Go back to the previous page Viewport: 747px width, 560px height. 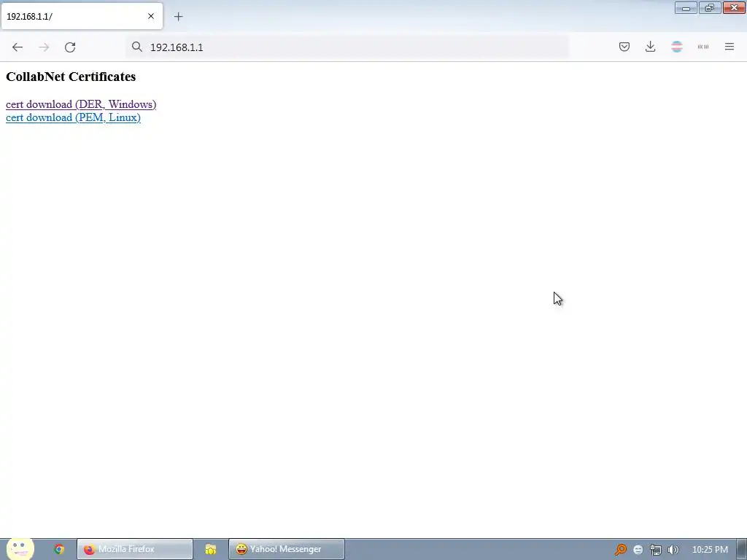pyautogui.click(x=18, y=47)
